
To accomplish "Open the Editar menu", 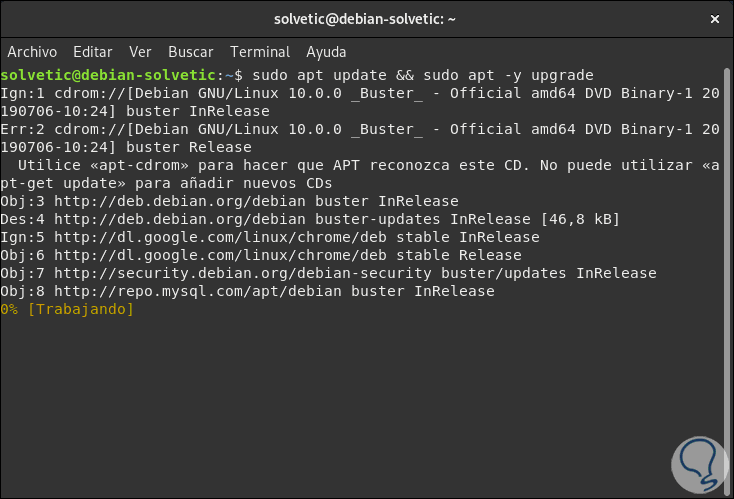I will (x=93, y=51).
